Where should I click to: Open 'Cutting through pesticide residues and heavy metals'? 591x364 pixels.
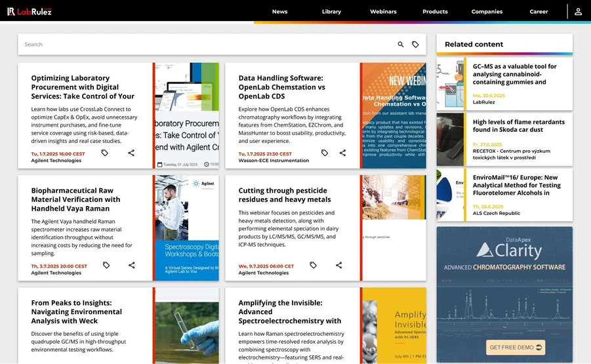pyautogui.click(x=285, y=195)
